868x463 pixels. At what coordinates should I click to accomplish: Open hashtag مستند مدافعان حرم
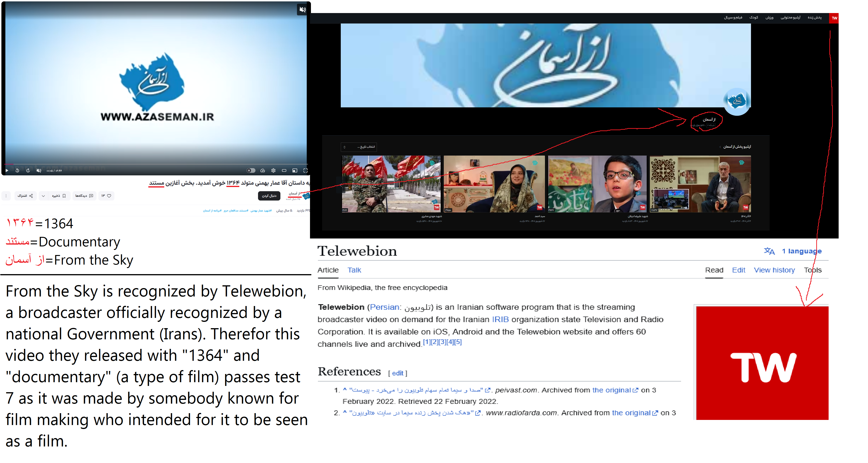click(236, 211)
